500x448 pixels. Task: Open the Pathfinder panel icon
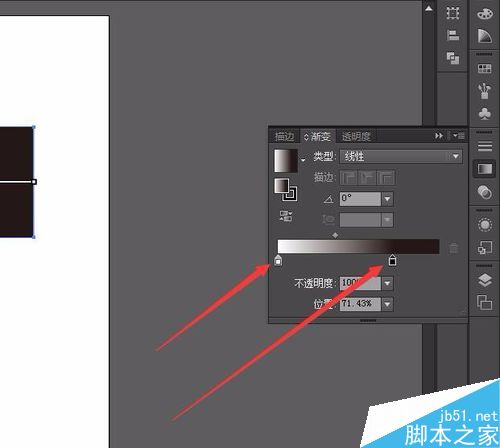[453, 58]
